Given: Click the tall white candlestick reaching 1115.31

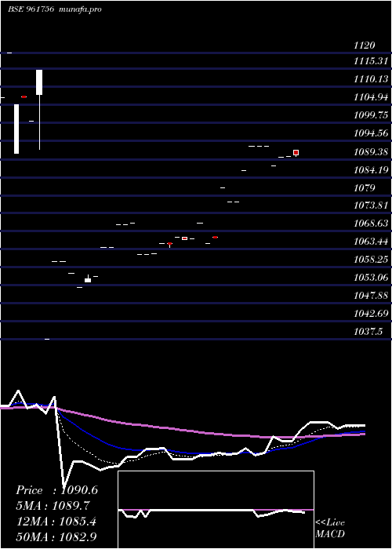Looking at the screenshot, I should click(39, 109).
